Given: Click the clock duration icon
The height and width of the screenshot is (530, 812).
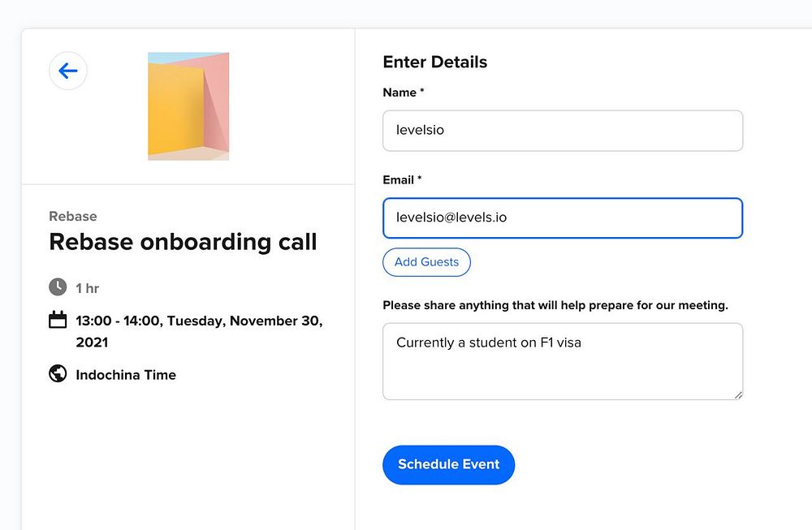Looking at the screenshot, I should (58, 287).
